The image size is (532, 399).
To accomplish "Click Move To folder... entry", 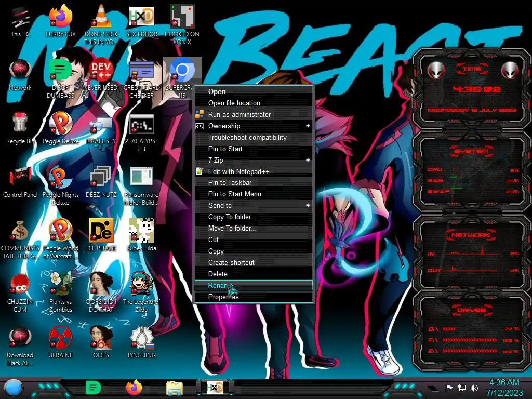I will [x=254, y=229].
